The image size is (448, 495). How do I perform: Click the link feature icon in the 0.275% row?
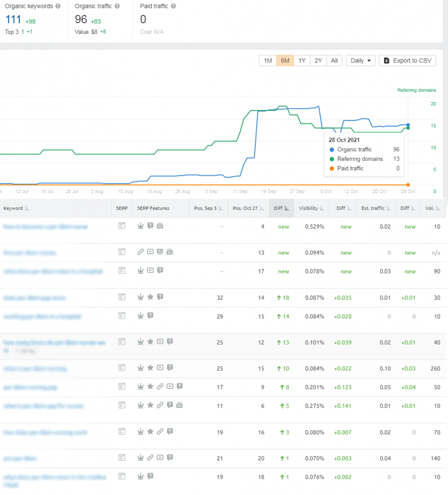click(160, 405)
